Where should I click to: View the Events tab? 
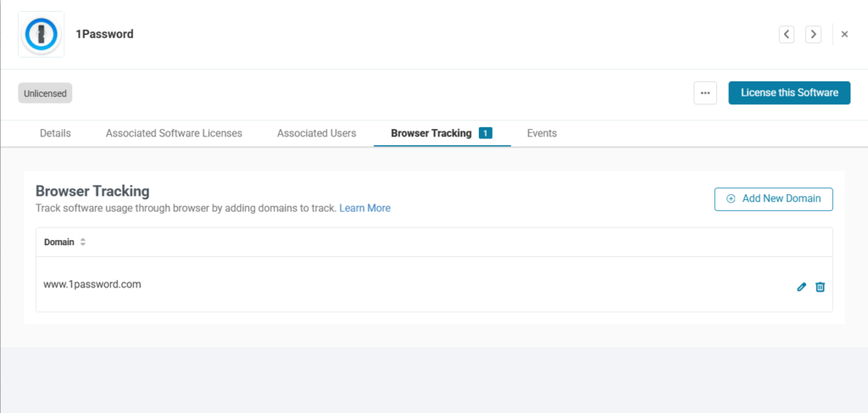coord(542,133)
